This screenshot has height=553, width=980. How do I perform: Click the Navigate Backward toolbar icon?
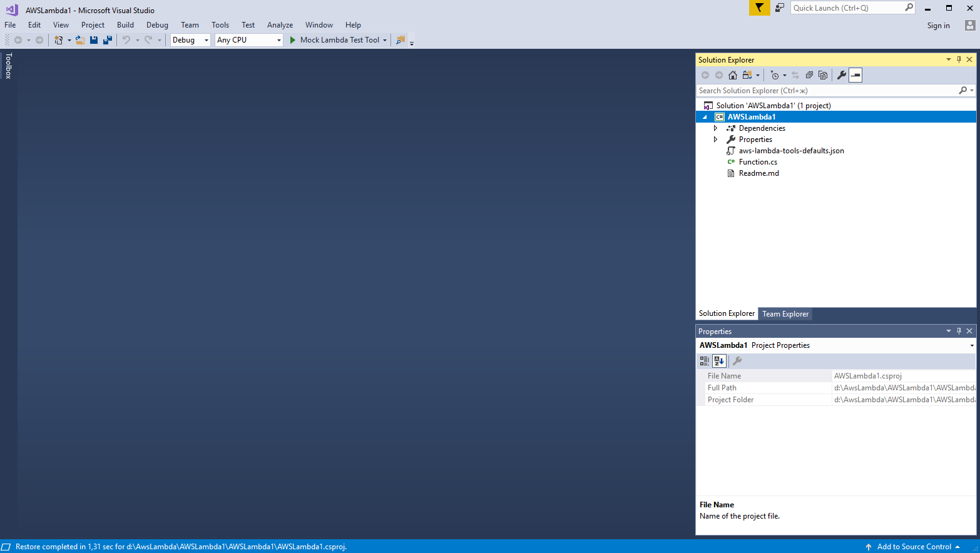[18, 40]
